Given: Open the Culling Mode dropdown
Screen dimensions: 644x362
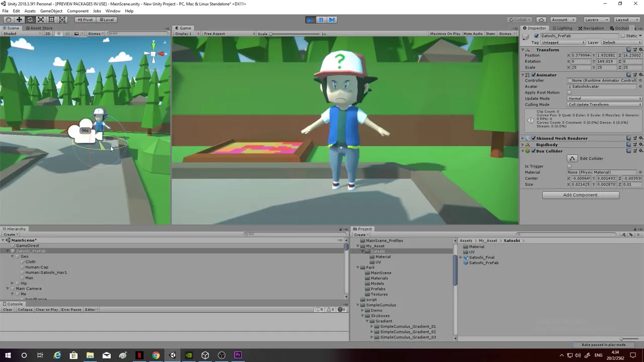Looking at the screenshot, I should [x=605, y=105].
